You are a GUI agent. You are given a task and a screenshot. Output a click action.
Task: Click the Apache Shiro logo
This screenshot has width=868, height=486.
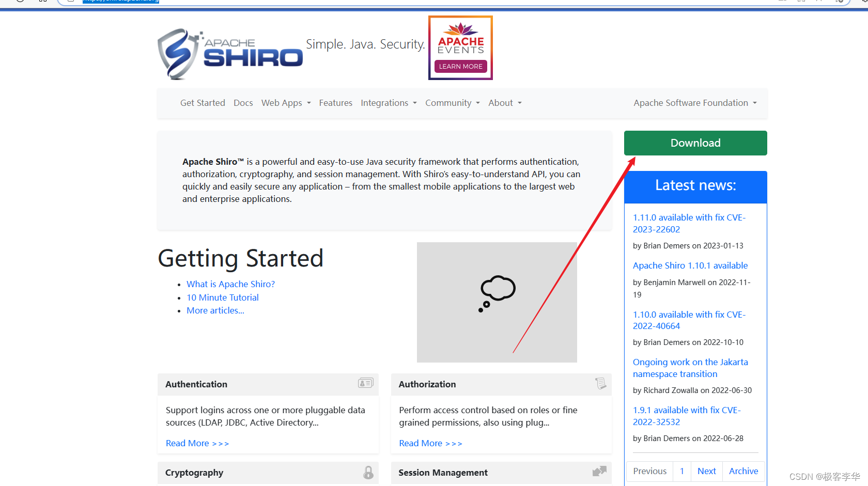[230, 54]
